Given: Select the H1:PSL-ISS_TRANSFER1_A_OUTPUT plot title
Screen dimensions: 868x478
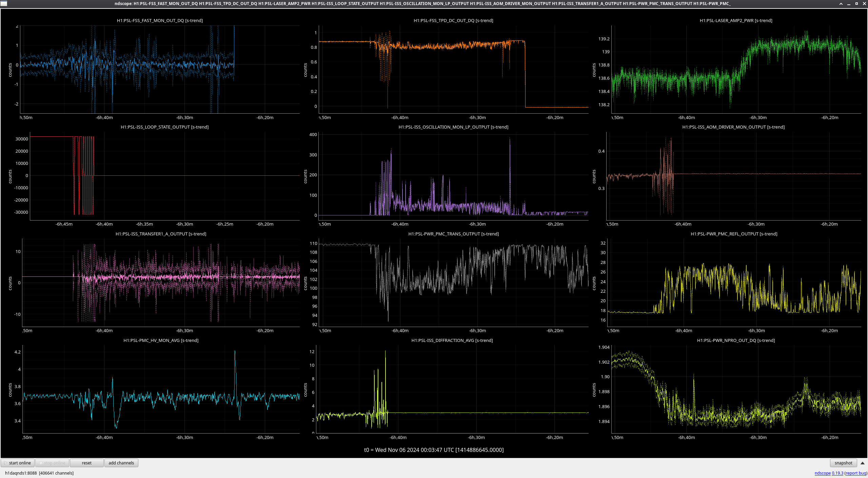Looking at the screenshot, I should (161, 234).
